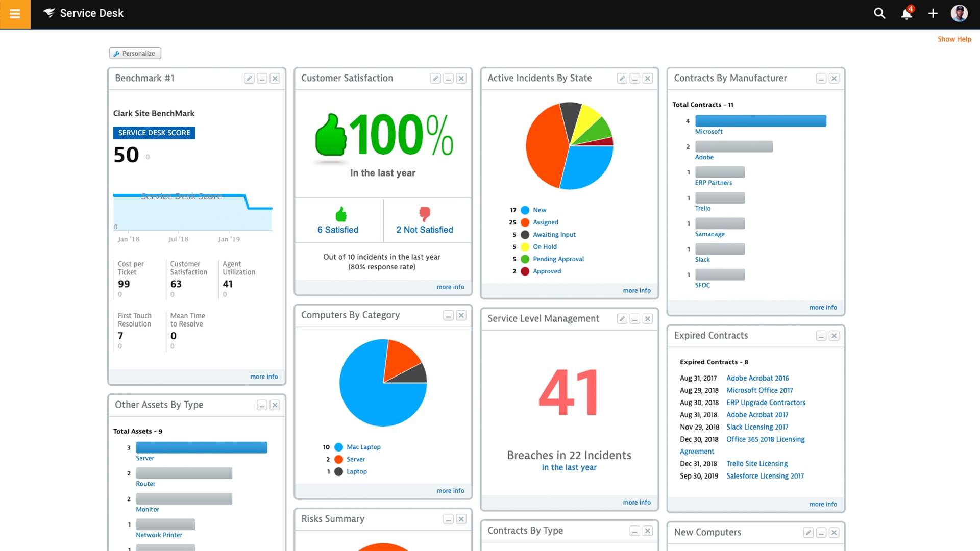Click the search magnifier icon
The image size is (980, 551).
[879, 14]
